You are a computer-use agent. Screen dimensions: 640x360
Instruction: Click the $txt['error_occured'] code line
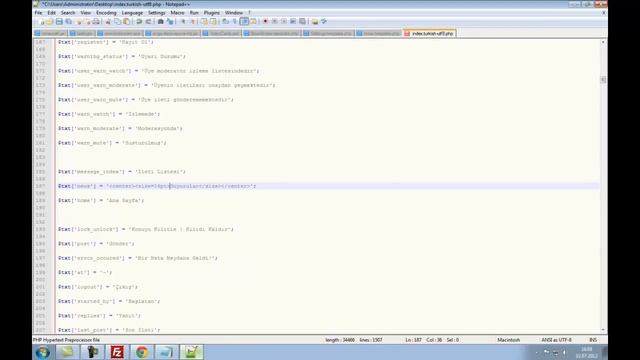tap(138, 258)
